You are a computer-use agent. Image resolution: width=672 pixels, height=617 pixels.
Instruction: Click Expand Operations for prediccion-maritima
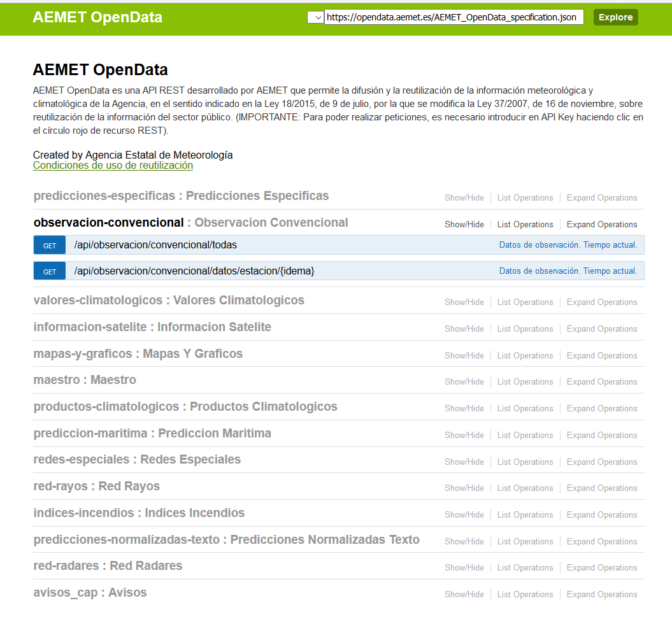click(602, 435)
